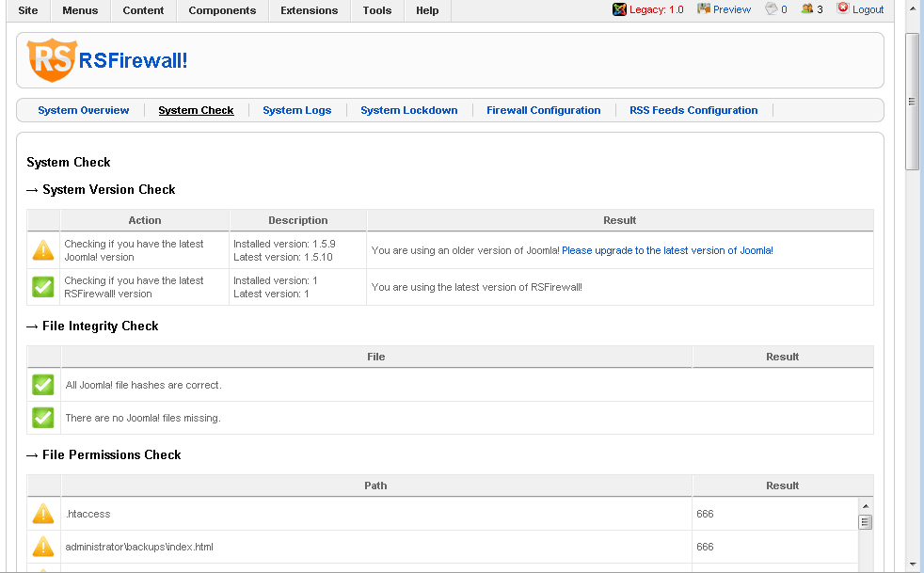Click the logged-in users icon showing 3

[807, 8]
